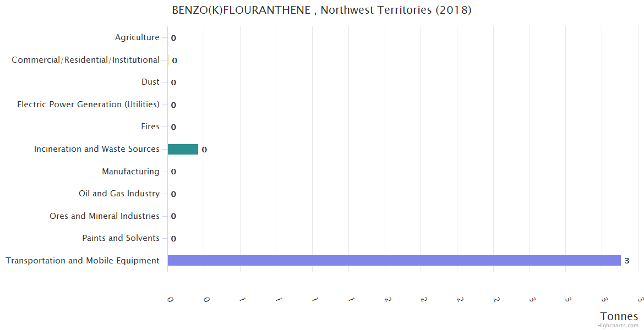Click the Highcharts.com credit link
The height and width of the screenshot is (330, 644).
[618, 326]
